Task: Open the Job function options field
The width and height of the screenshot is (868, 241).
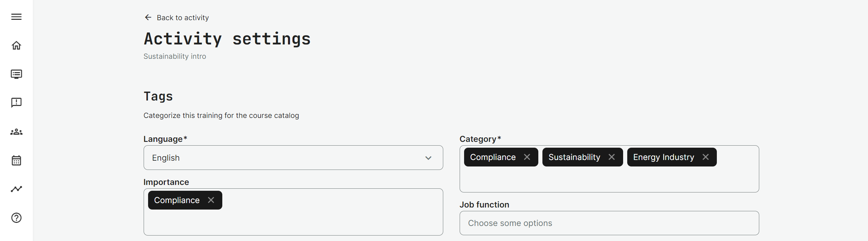Action: click(x=609, y=223)
